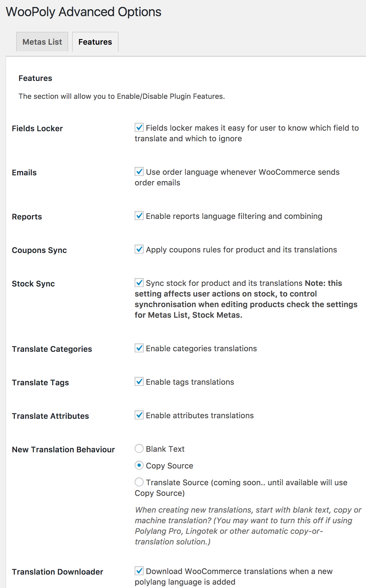
Task: Switch to the Metas List tab
Action: (x=42, y=42)
